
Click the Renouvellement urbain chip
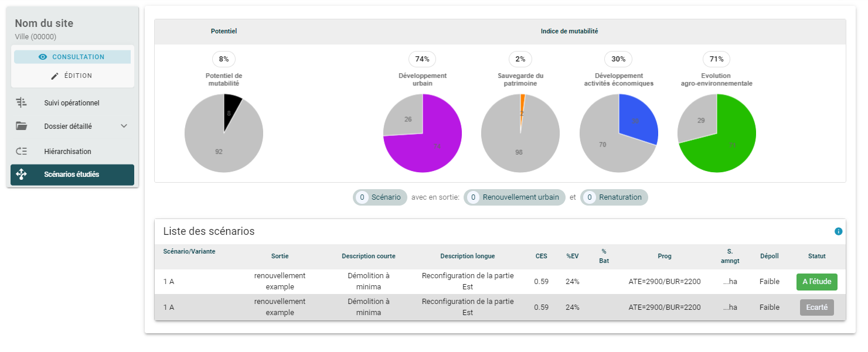(x=515, y=197)
